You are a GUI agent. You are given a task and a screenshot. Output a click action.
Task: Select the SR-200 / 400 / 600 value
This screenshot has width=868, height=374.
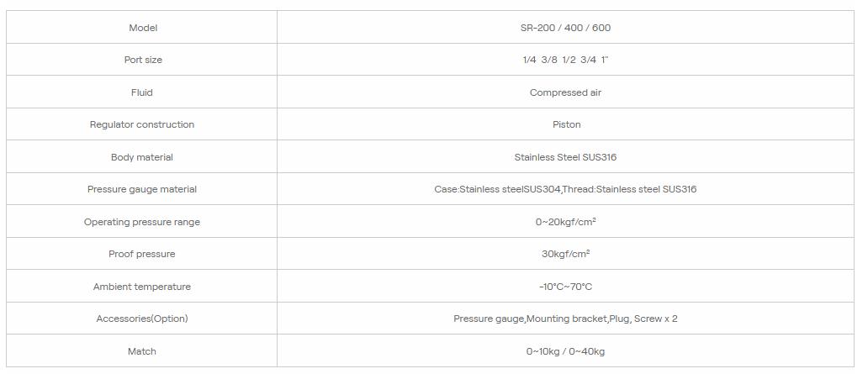click(x=565, y=28)
